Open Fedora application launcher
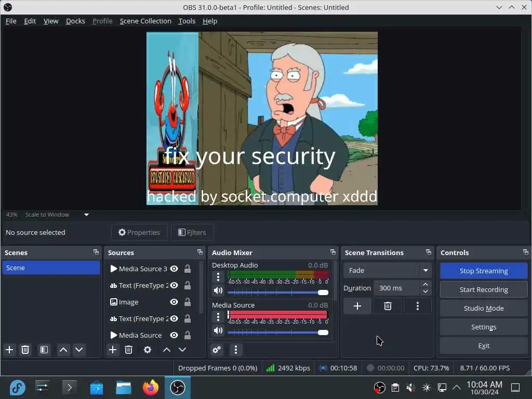This screenshot has width=532, height=399. click(17, 388)
